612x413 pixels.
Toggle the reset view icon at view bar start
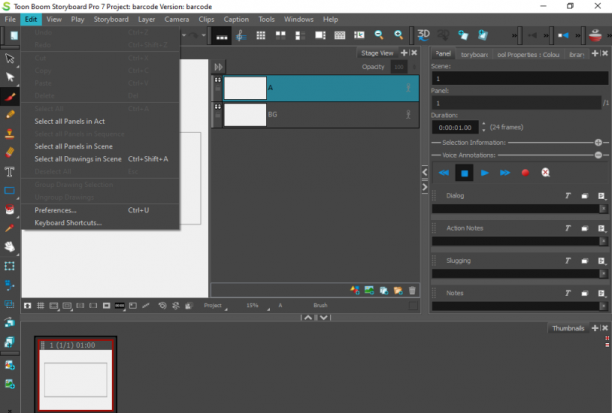click(27, 306)
